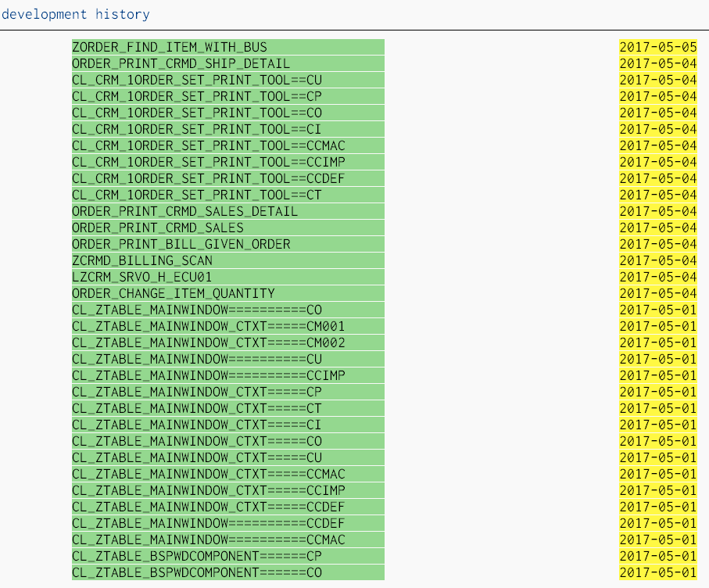Click CL_ZTABLE_MAINWINDOW==========CU
The width and height of the screenshot is (709, 588).
228,359
